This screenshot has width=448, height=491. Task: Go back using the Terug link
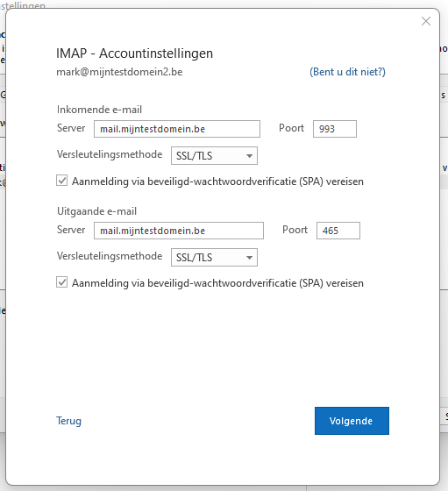68,421
